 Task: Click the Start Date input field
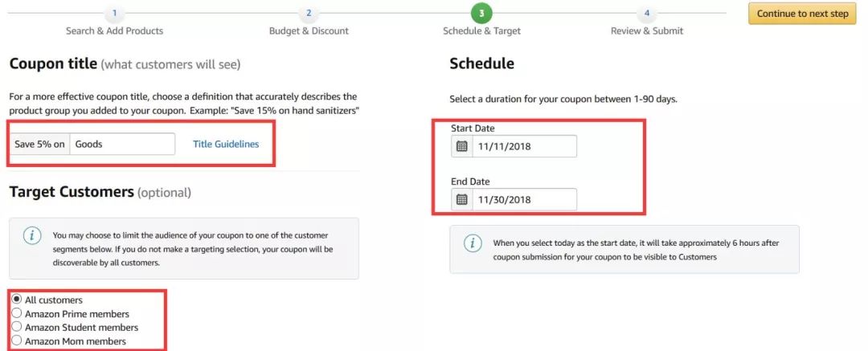[x=523, y=146]
